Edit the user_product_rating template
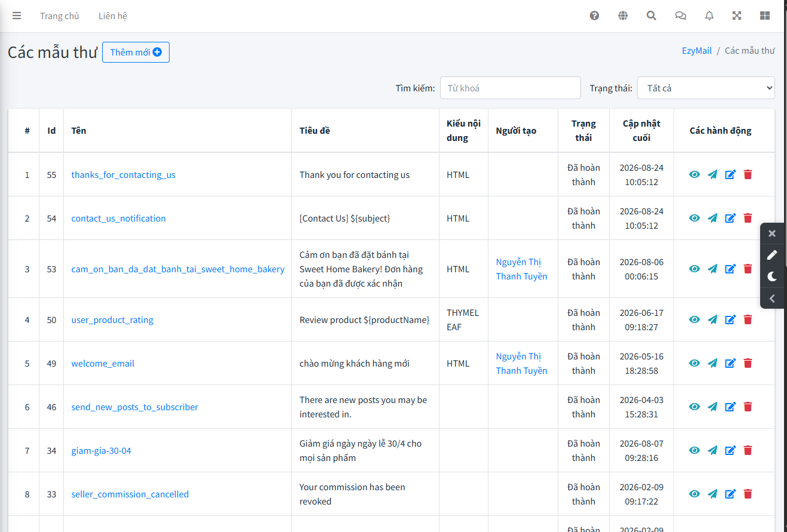 pos(730,319)
